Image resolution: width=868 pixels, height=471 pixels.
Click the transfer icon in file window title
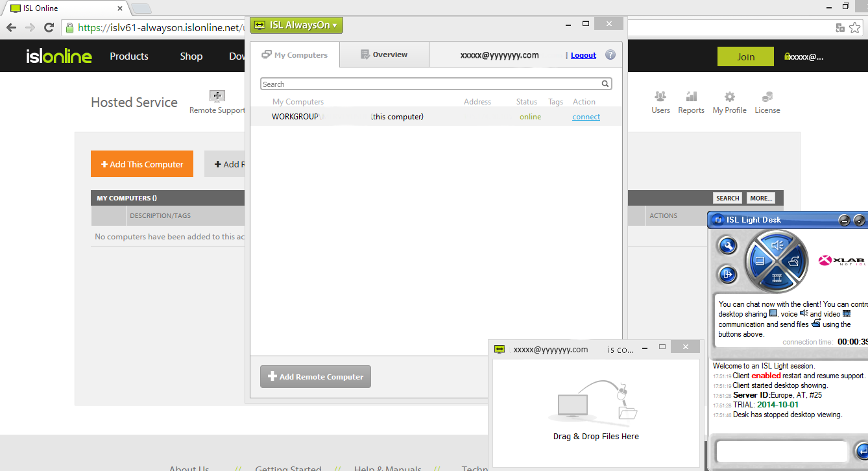pyautogui.click(x=500, y=349)
